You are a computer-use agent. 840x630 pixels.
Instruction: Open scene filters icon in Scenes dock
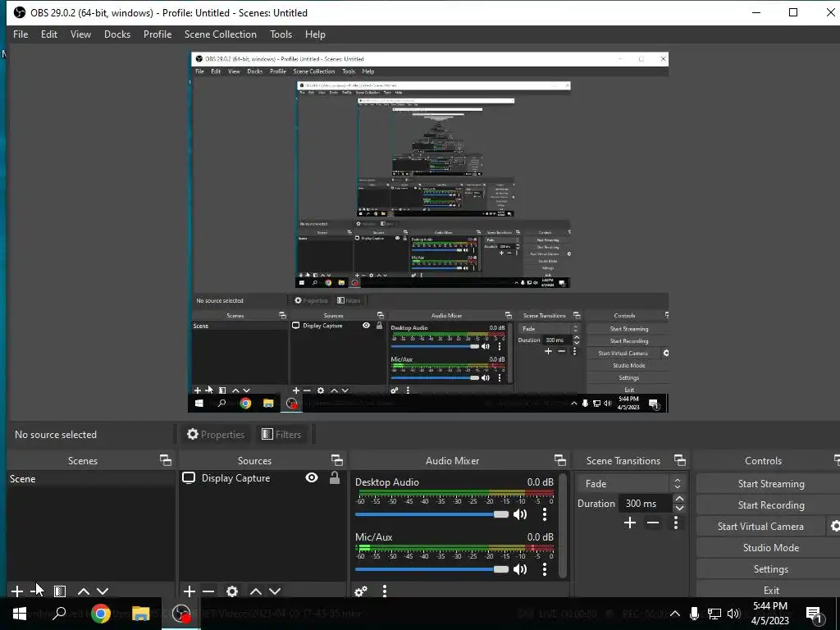pyautogui.click(x=60, y=591)
